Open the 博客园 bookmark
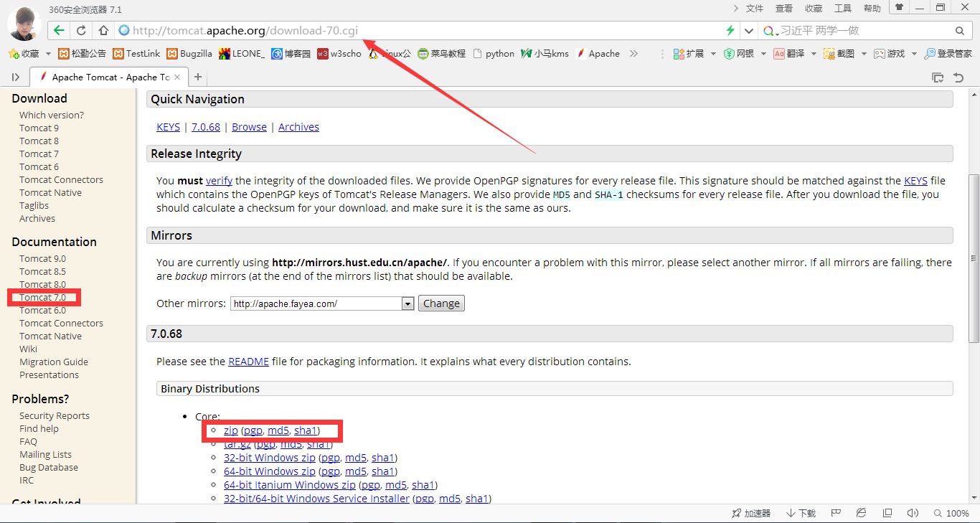The width and height of the screenshot is (980, 523). (x=291, y=54)
